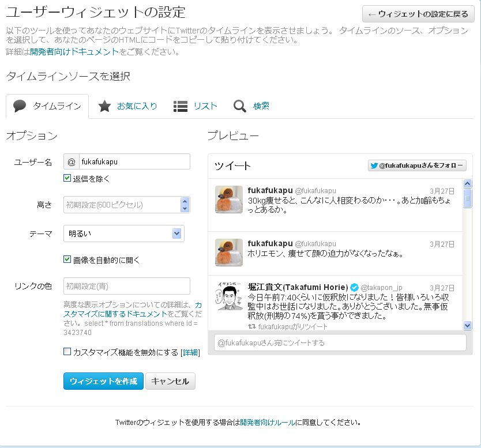Click the Twitter bird icon in the follow button
This screenshot has height=448, width=481.
click(374, 165)
